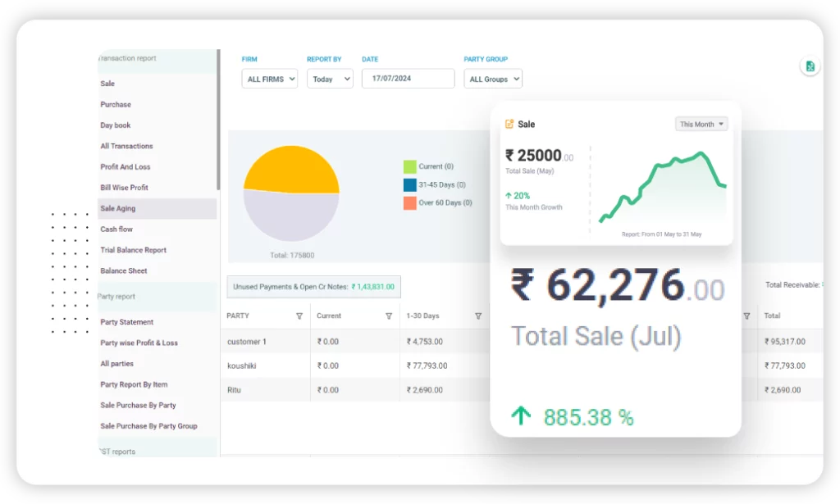Open Party Statement report
Viewport: 840px width, 504px height.
(x=127, y=322)
